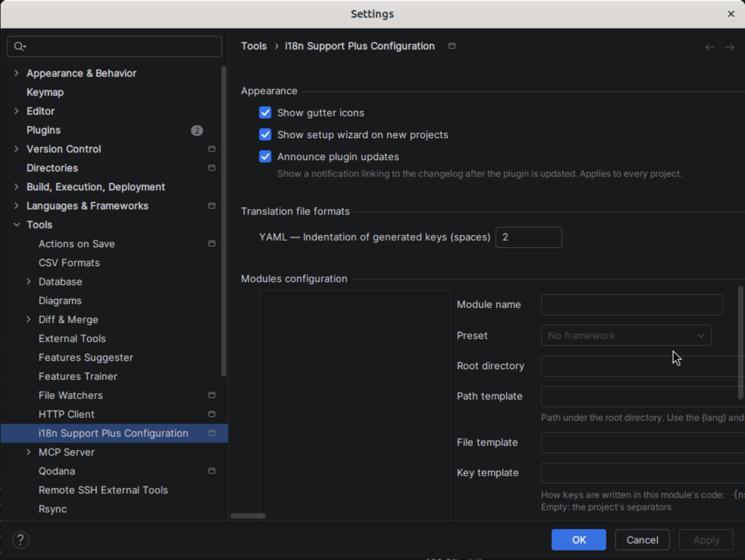Go forward with the right arrow
Image resolution: width=745 pixels, height=560 pixels.
pyautogui.click(x=729, y=47)
